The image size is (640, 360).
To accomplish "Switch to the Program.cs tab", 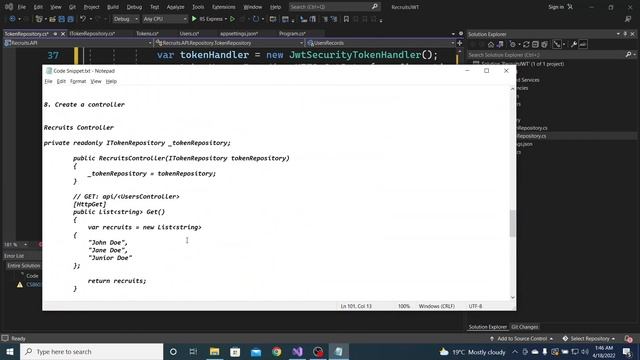I will pos(292,33).
